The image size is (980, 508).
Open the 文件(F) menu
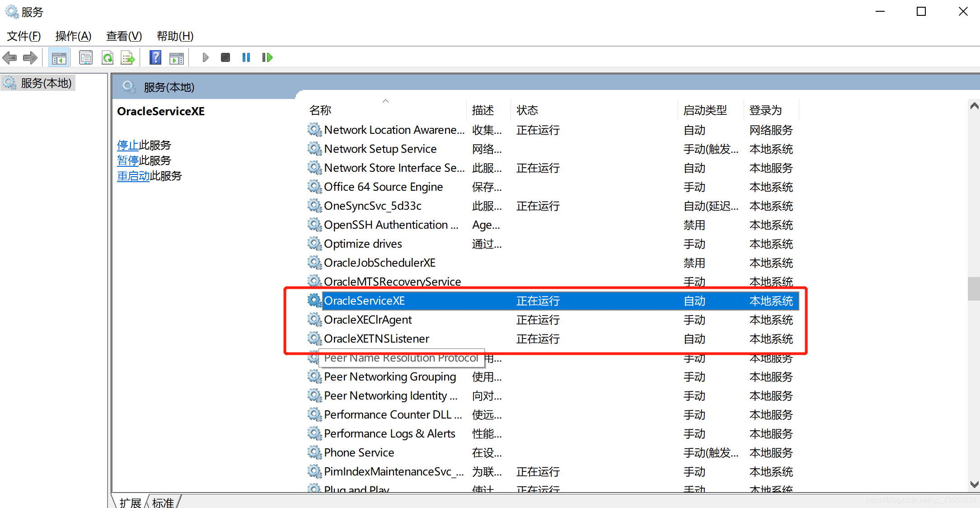(x=24, y=36)
